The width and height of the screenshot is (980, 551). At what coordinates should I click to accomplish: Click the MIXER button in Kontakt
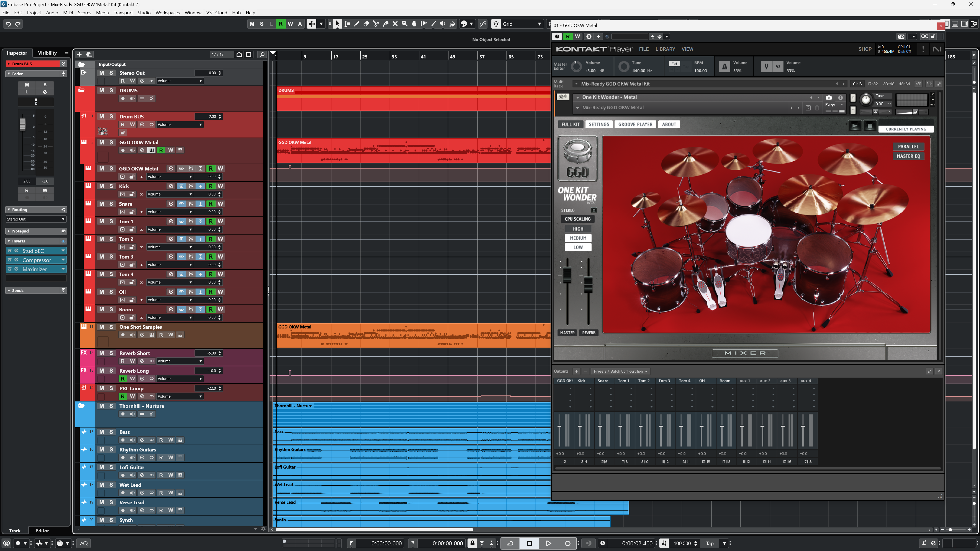(x=746, y=352)
